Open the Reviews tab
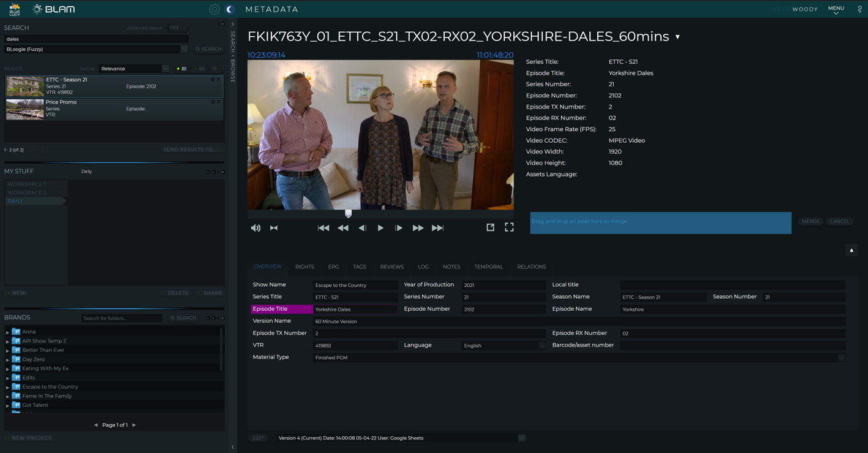The height and width of the screenshot is (453, 868). click(x=391, y=267)
